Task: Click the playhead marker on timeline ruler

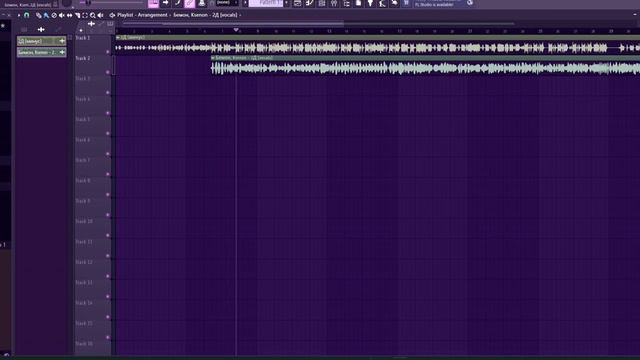Action: coord(236,30)
